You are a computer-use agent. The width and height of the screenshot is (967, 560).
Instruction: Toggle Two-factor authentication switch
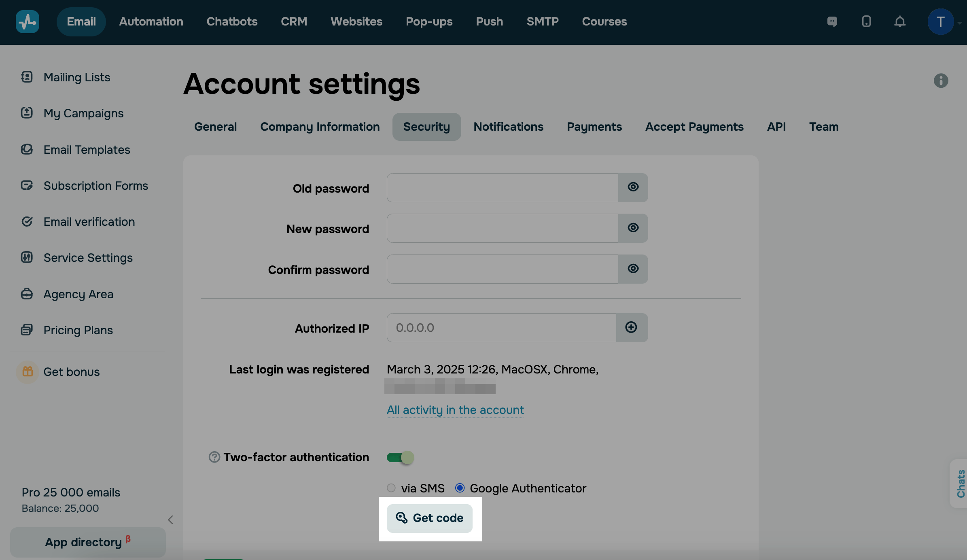400,458
